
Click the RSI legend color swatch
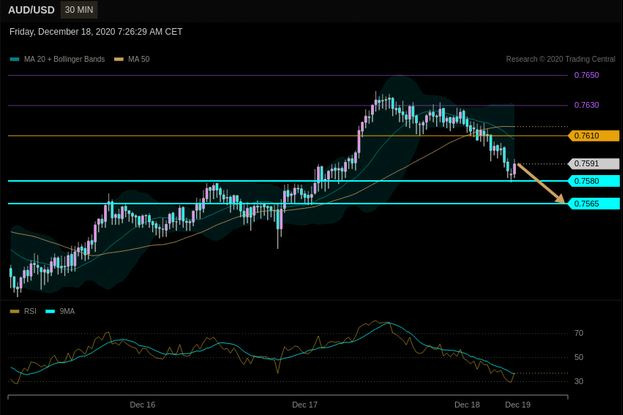click(x=14, y=311)
